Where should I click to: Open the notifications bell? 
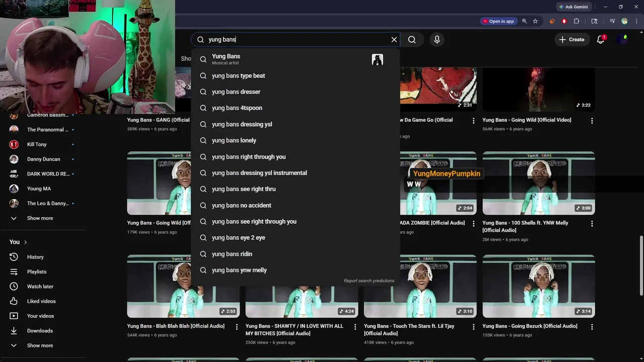pyautogui.click(x=601, y=40)
